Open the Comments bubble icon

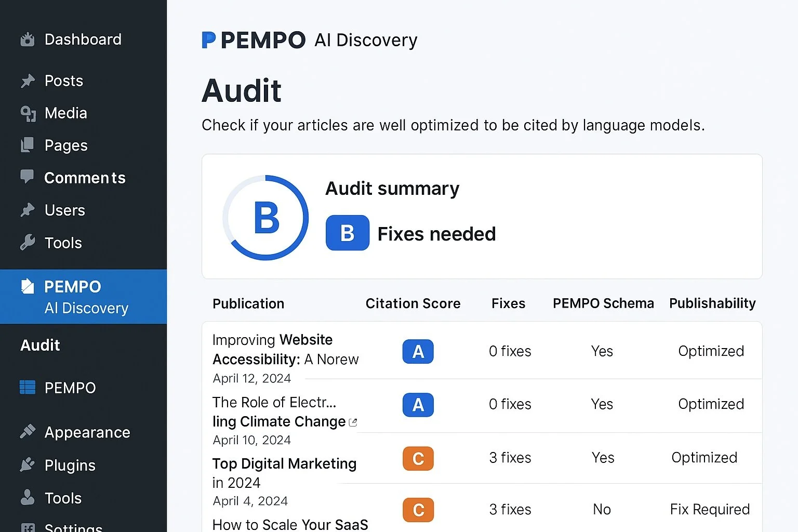pyautogui.click(x=27, y=177)
